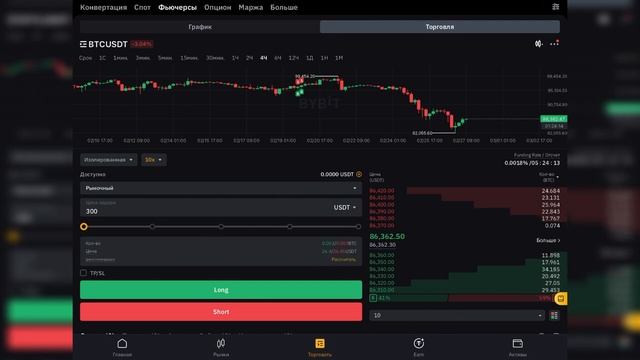Switch to the Спот menu item
Screen dimensions: 640x360
click(142, 7)
